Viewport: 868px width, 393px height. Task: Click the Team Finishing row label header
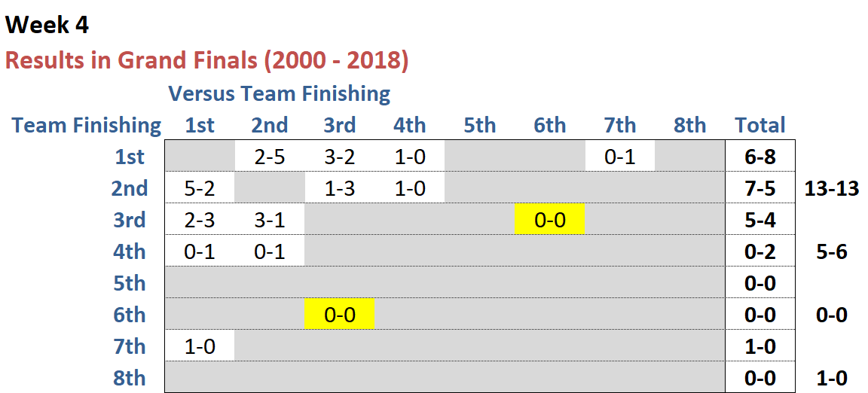pyautogui.click(x=87, y=125)
